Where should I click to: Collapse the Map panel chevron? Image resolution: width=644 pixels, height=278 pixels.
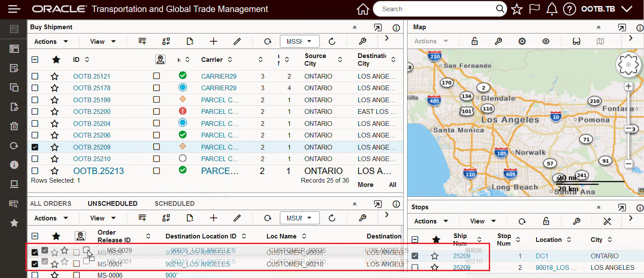[598, 27]
